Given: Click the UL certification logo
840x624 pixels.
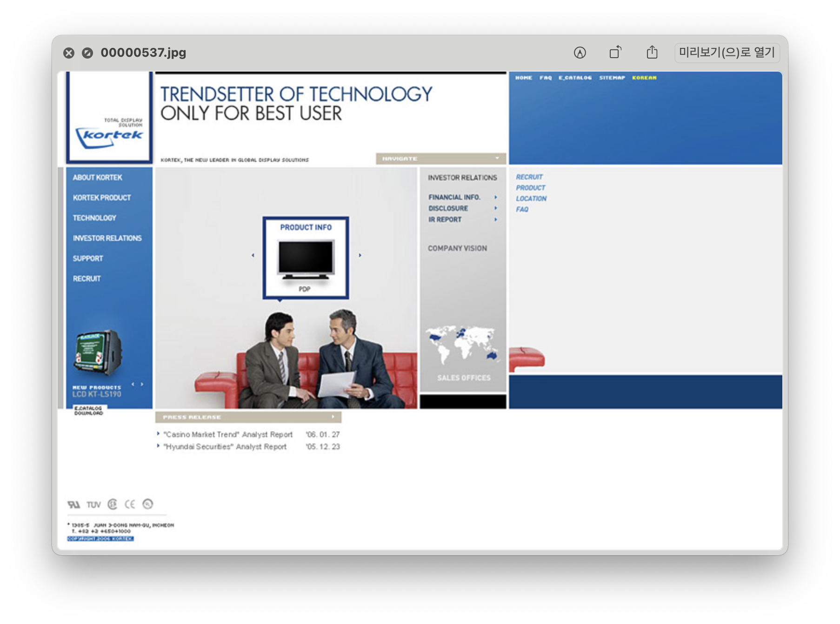Looking at the screenshot, I should pyautogui.click(x=73, y=505).
